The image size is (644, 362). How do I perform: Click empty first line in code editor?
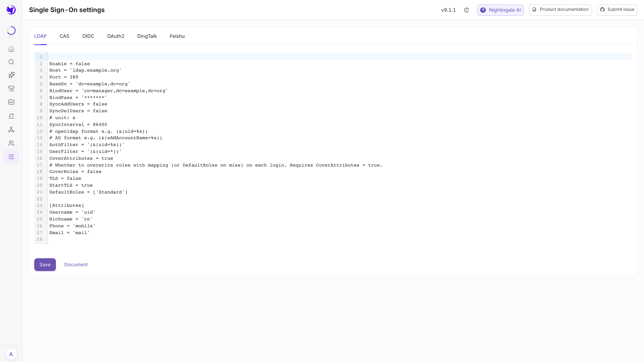coord(340,57)
